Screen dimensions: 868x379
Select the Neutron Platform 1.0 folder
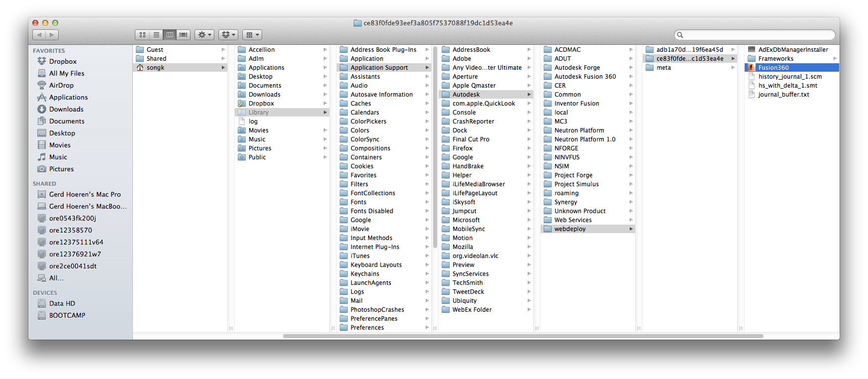tap(588, 139)
